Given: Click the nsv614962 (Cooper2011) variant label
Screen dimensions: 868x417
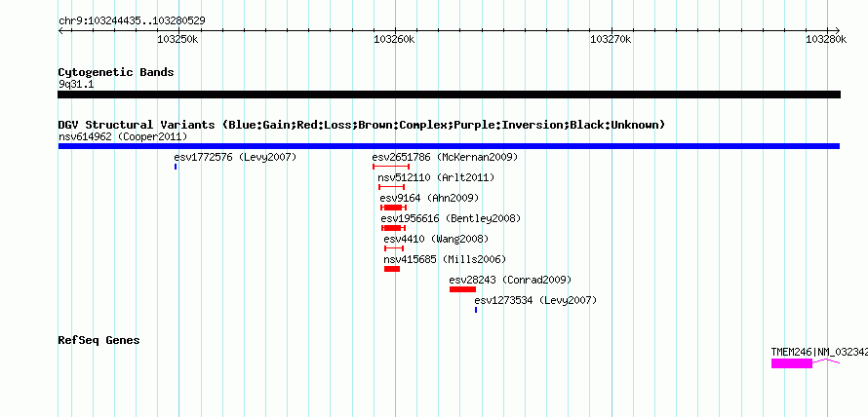Looking at the screenshot, I should tap(123, 136).
